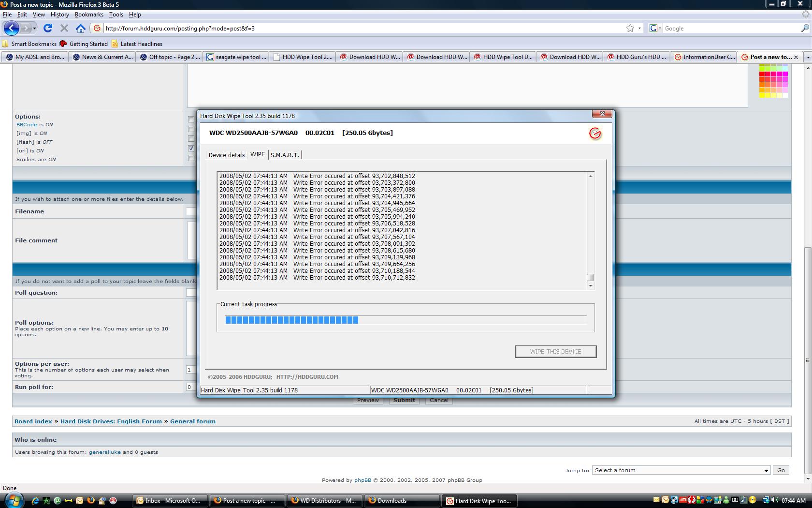Screen dimensions: 812x508
Task: Click in the Google search box
Action: click(x=731, y=28)
